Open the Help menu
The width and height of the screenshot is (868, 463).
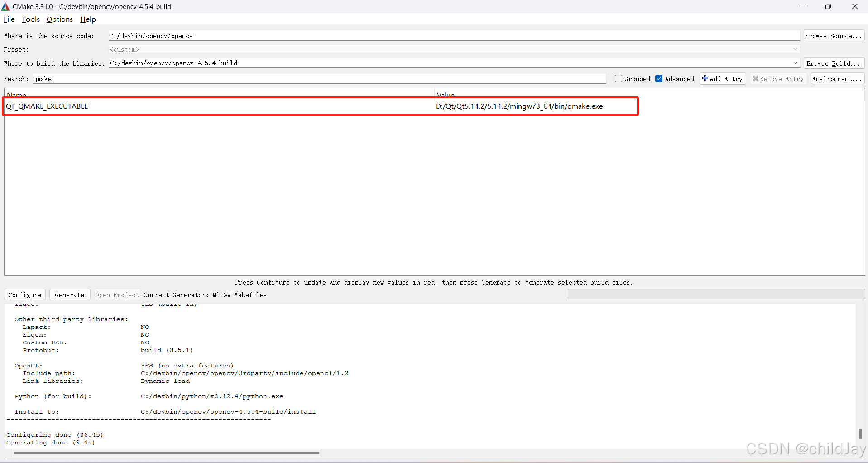(x=88, y=19)
